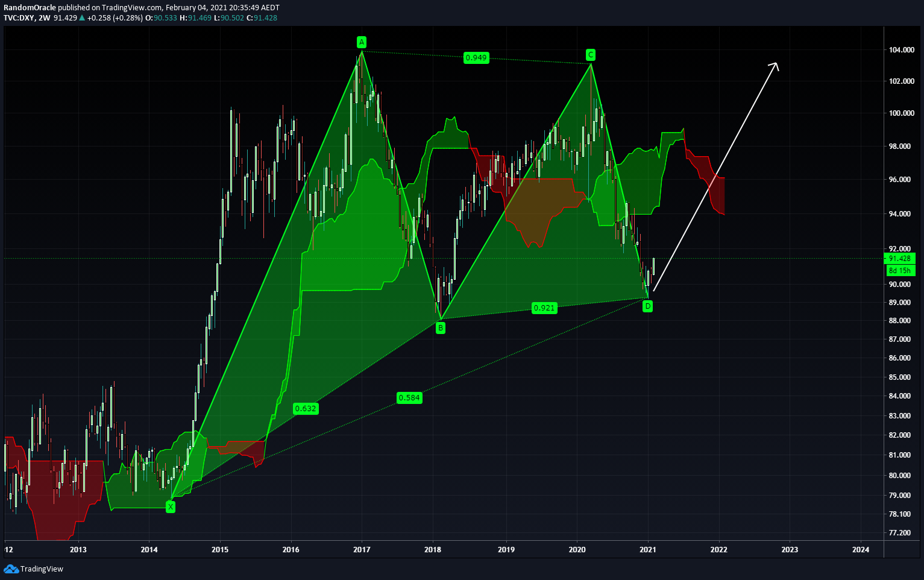Click the 80.000 price axis label
This screenshot has height=580, width=924.
click(901, 476)
